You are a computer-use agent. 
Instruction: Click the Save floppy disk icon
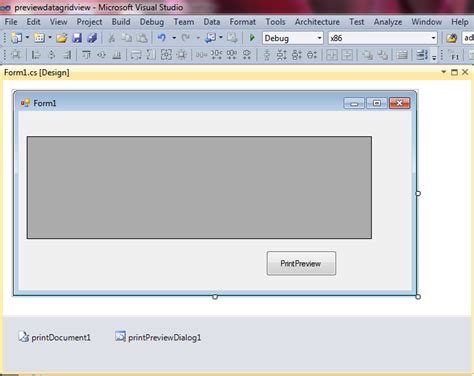tap(77, 38)
